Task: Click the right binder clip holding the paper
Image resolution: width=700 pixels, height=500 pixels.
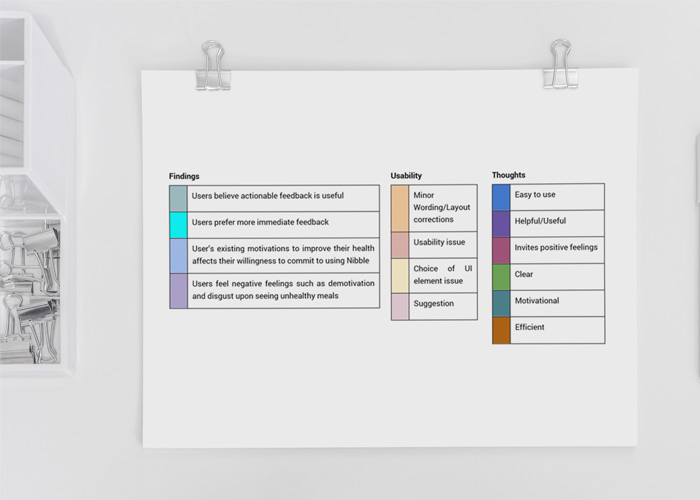Action: coord(560,64)
